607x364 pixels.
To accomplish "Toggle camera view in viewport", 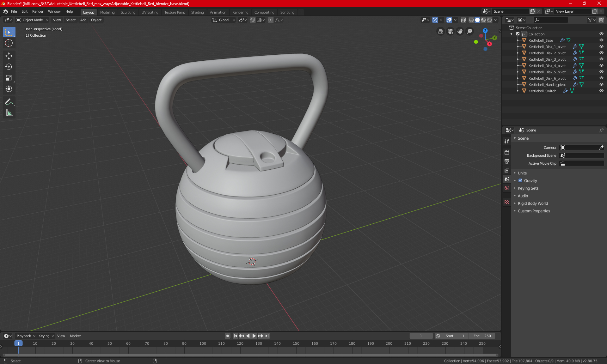I will coord(450,31).
